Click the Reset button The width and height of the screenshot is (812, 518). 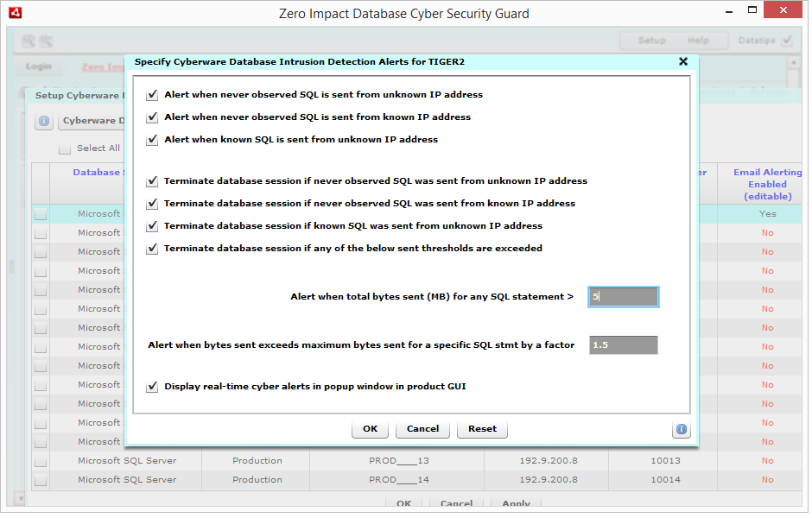pyautogui.click(x=482, y=429)
